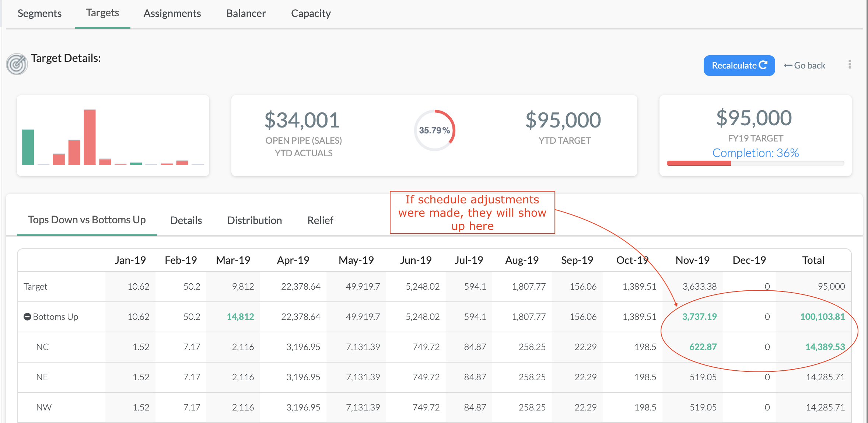
Task: Click the monthly bar chart thumbnail
Action: click(x=113, y=136)
